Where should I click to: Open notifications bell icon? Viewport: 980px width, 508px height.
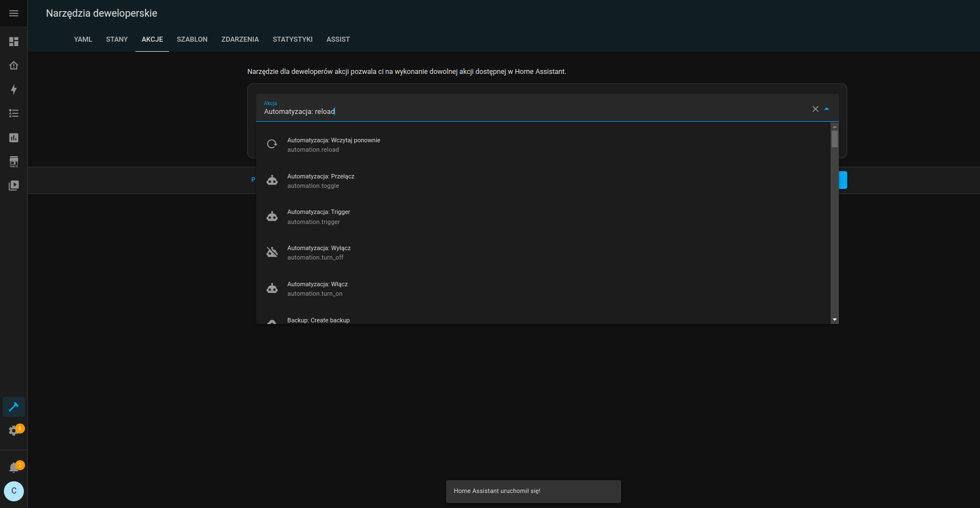(x=14, y=467)
